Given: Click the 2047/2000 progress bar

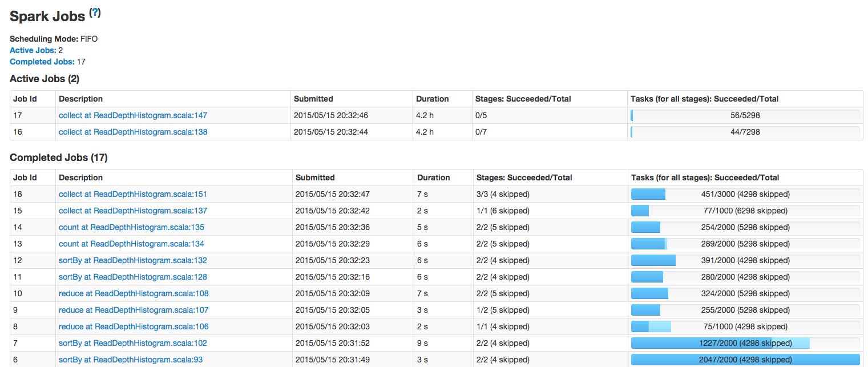Looking at the screenshot, I should coord(745,360).
